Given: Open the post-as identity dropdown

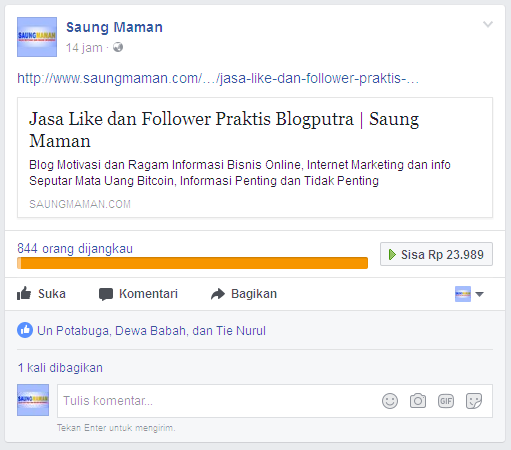Looking at the screenshot, I should [469, 294].
